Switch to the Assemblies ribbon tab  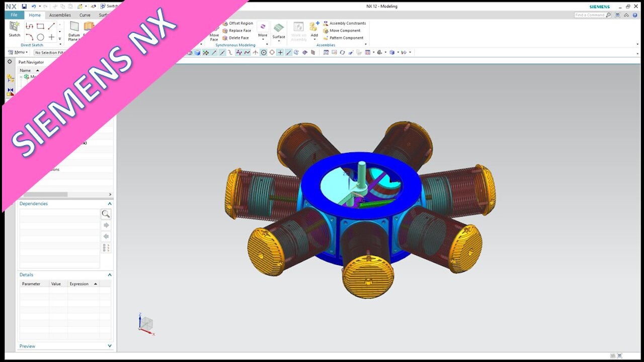click(x=60, y=15)
